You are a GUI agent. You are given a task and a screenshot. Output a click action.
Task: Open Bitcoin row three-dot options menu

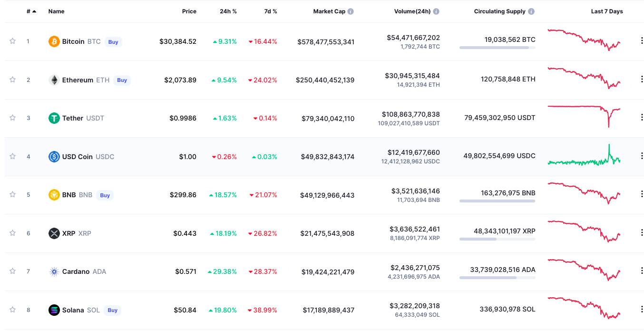click(642, 41)
